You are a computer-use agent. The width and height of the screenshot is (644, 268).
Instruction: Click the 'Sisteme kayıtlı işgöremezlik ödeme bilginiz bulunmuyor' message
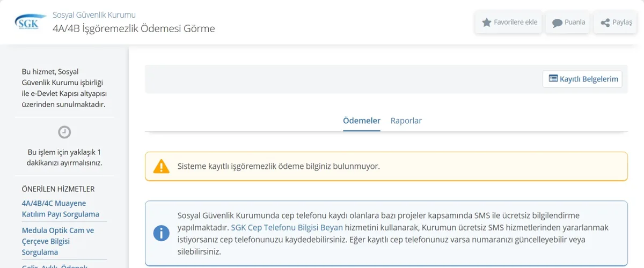click(279, 166)
